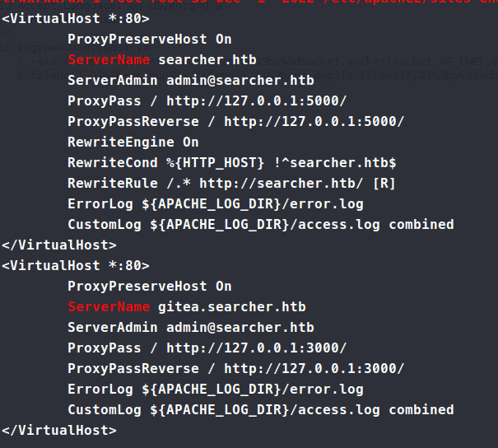Click the red ServerName keyword before gitea.searcher.htb
Screen dimensions: 498x448
pos(109,306)
